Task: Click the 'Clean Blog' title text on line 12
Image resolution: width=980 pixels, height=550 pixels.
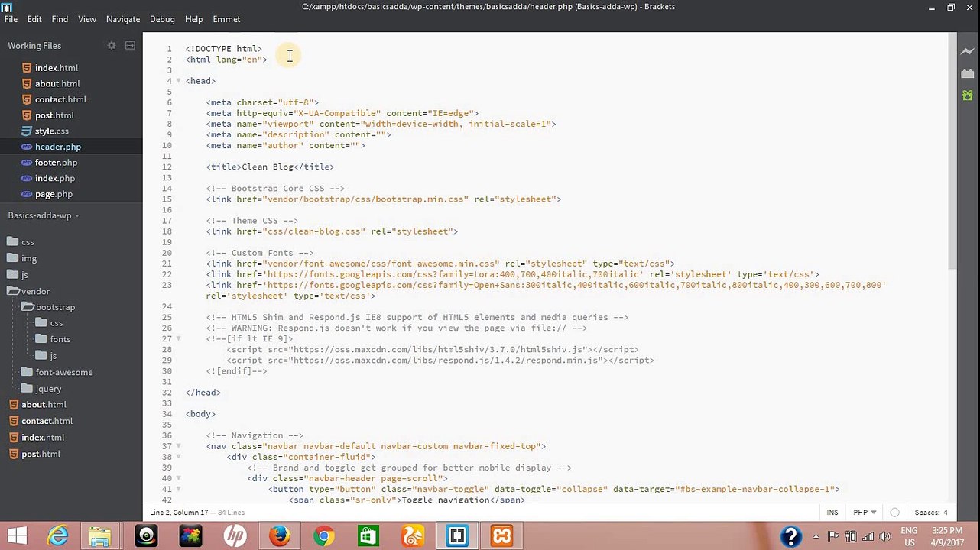Action: (x=268, y=167)
